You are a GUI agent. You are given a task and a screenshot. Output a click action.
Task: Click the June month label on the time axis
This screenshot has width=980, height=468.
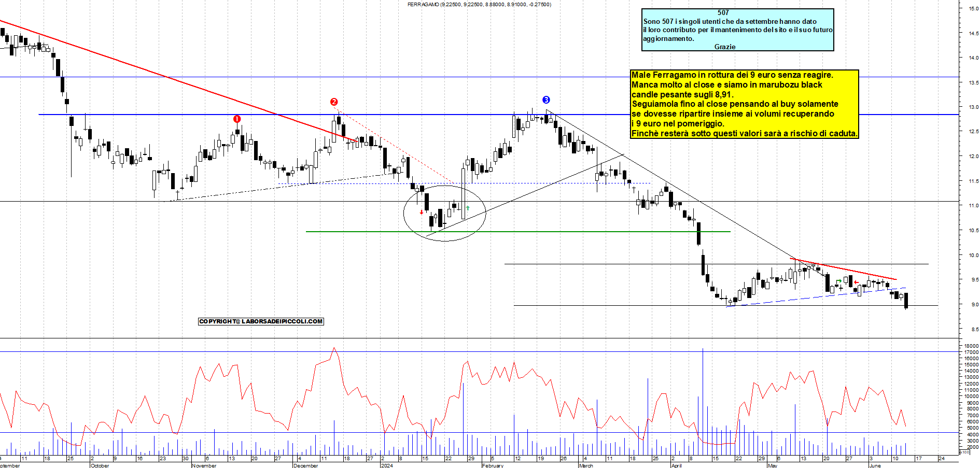pos(875,465)
